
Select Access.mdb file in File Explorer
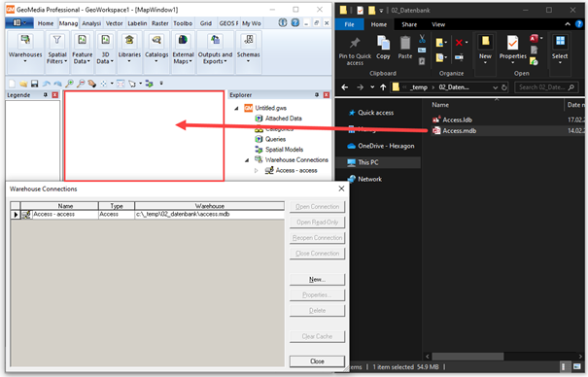[x=460, y=131]
